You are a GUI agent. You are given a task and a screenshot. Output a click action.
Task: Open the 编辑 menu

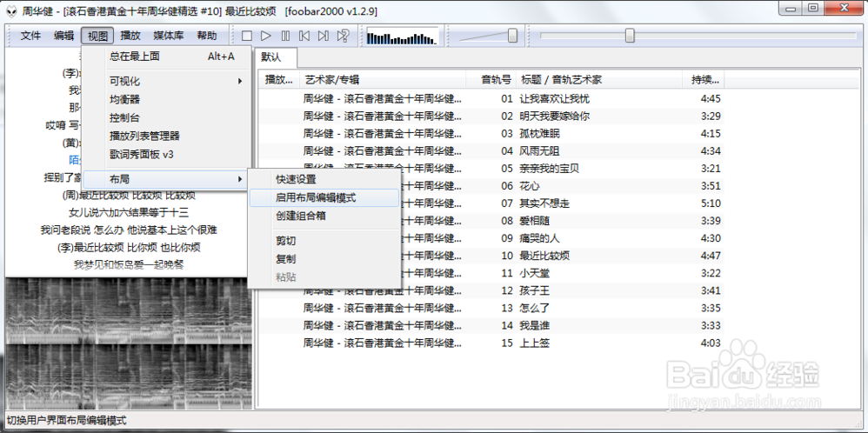[63, 36]
